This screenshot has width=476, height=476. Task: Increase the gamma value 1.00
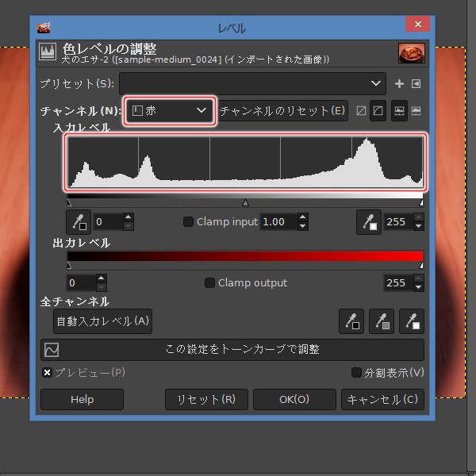tap(303, 217)
